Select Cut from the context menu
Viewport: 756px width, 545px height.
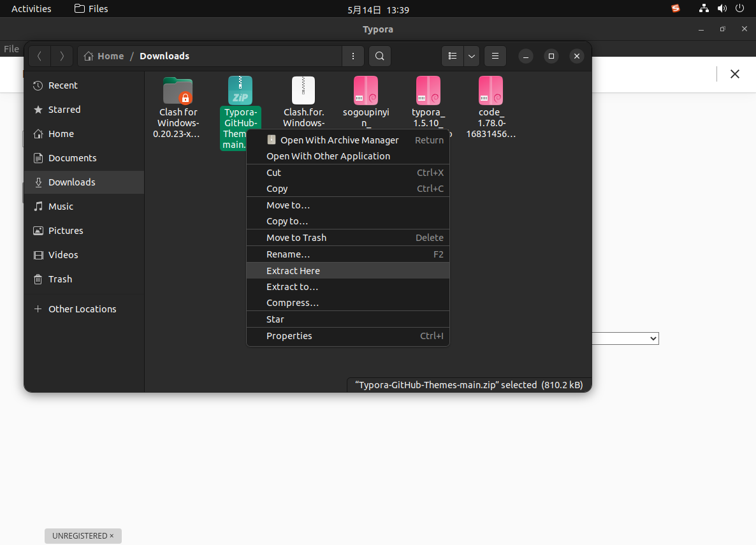pos(347,173)
